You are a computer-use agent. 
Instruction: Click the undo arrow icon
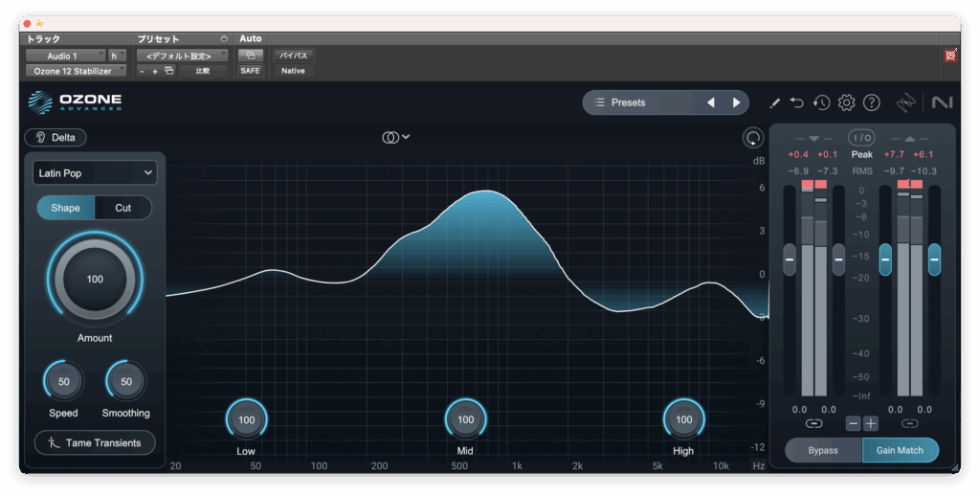pos(796,102)
